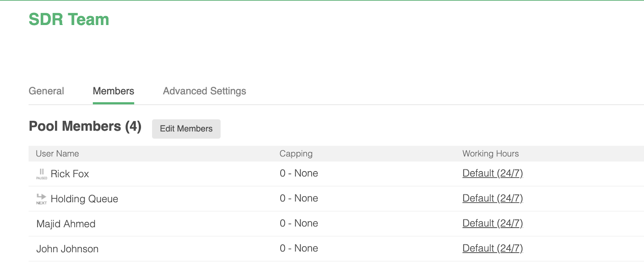The image size is (644, 263).
Task: Open Rick Fox's Default (24/7) working hours
Action: tap(492, 173)
